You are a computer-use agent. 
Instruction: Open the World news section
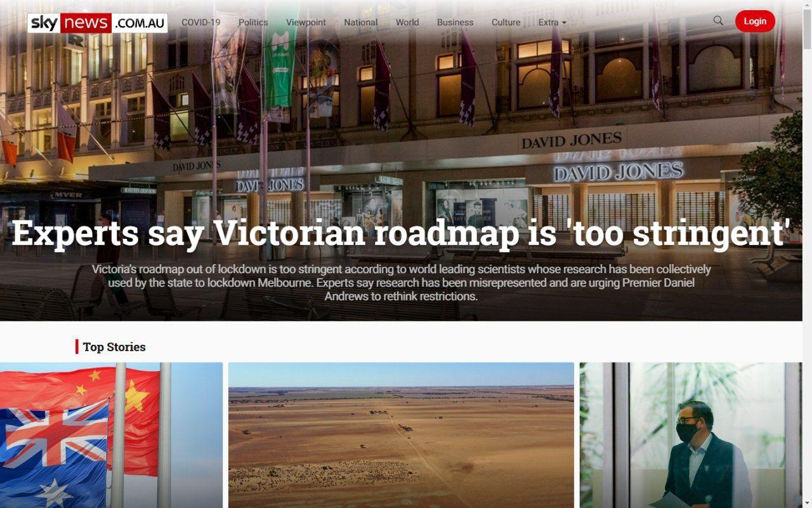[x=407, y=22]
